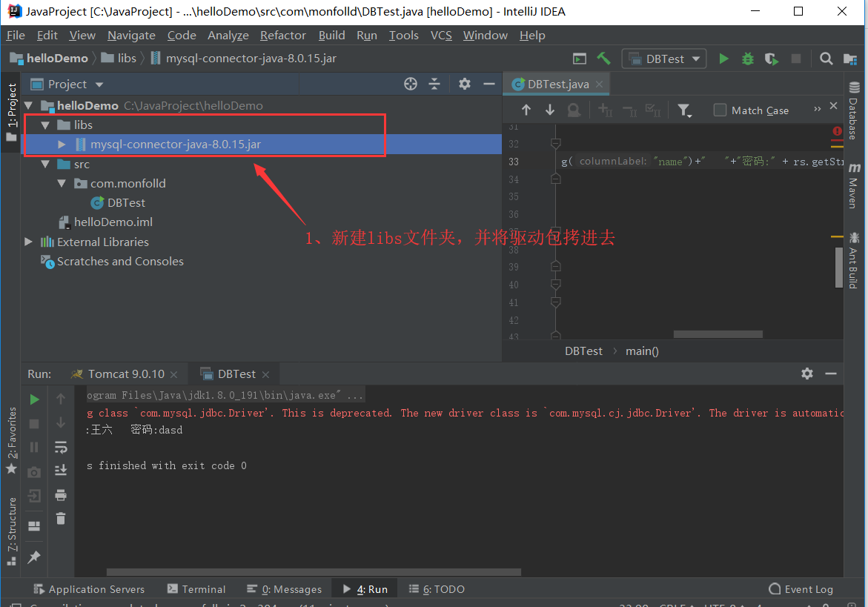
Task: Enable Match Case checkbox
Action: tap(720, 110)
